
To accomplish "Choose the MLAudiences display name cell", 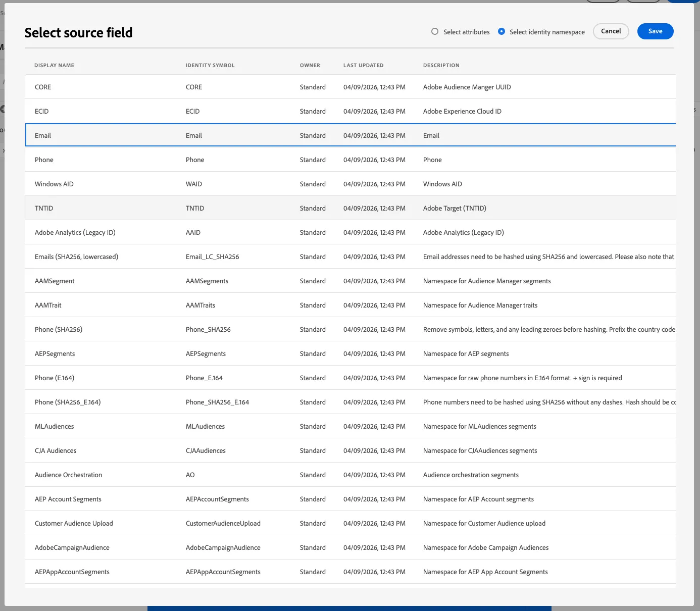I will click(55, 426).
